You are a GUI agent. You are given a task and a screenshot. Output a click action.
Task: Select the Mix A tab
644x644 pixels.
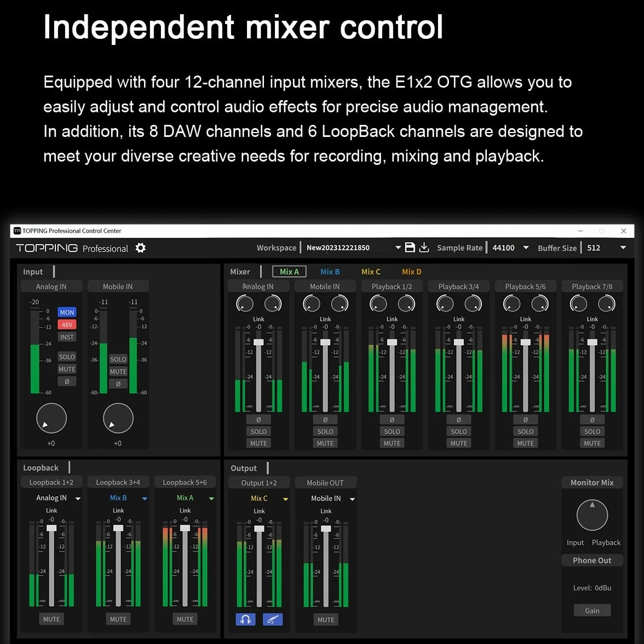289,272
